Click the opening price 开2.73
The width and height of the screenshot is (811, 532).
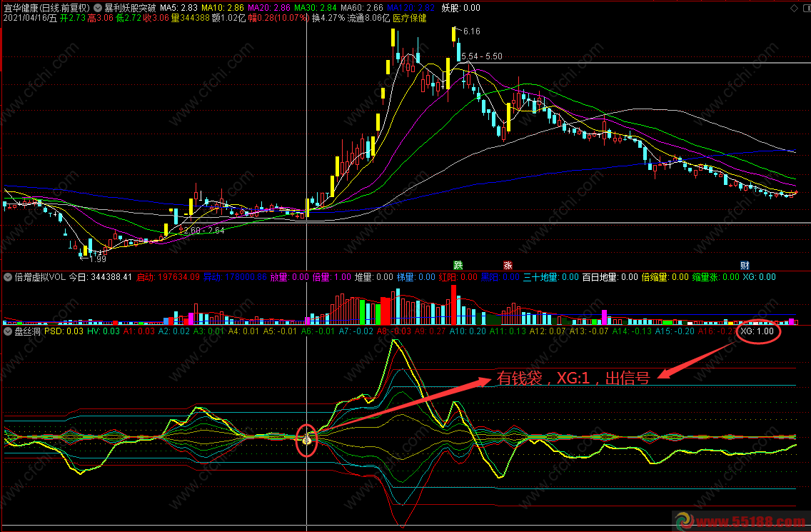[72, 18]
